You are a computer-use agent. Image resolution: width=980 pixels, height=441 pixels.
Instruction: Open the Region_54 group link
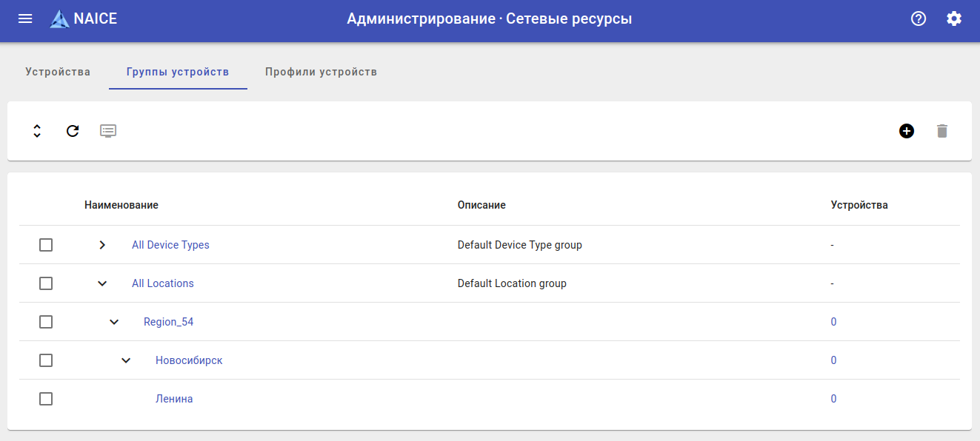coord(168,322)
